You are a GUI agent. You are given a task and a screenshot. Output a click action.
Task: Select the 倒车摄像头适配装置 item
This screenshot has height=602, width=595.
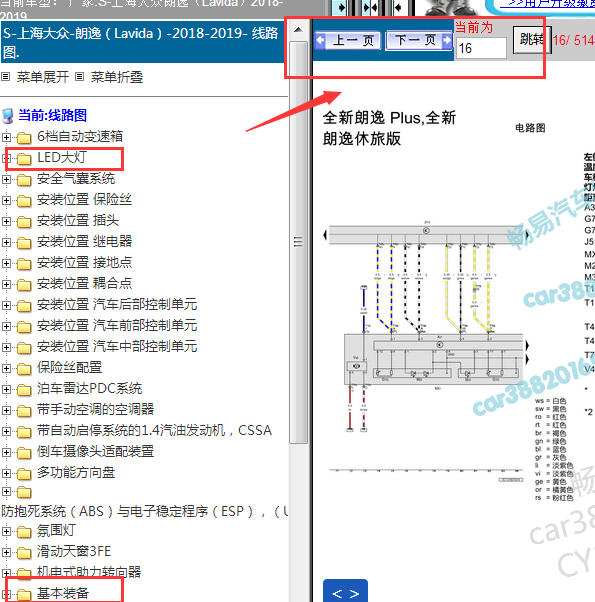pyautogui.click(x=96, y=452)
